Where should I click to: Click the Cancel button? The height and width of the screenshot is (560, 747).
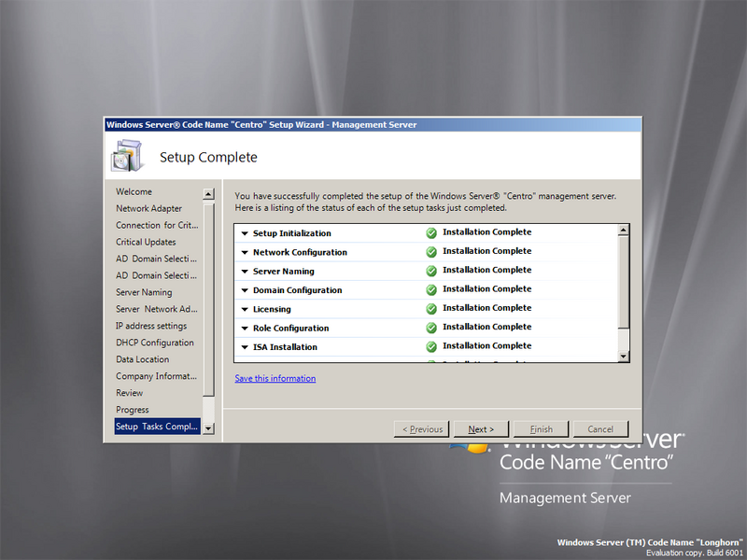pyautogui.click(x=600, y=428)
